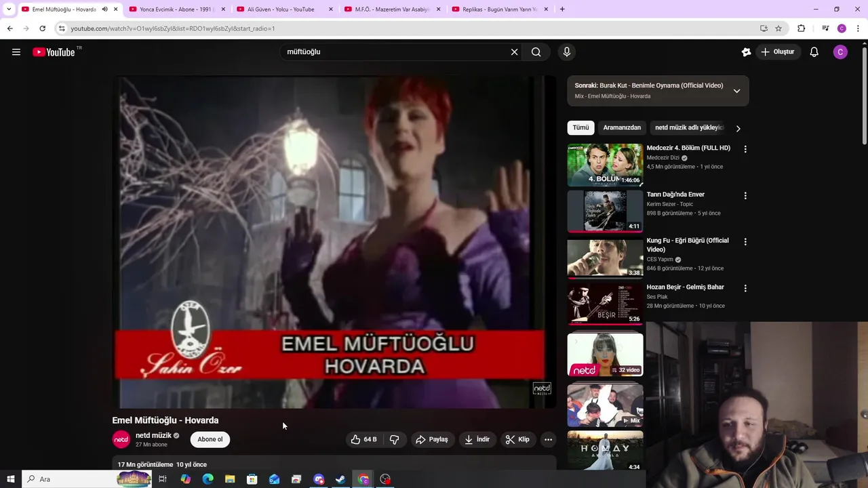Viewport: 868px width, 488px height.
Task: Click the Oluştur create button
Action: (778, 52)
